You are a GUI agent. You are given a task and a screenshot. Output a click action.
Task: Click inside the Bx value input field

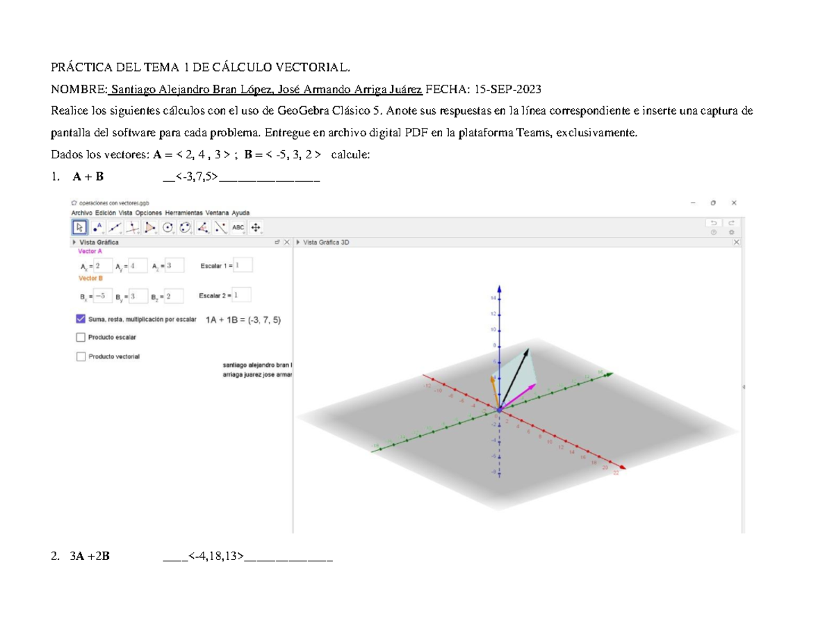point(103,295)
